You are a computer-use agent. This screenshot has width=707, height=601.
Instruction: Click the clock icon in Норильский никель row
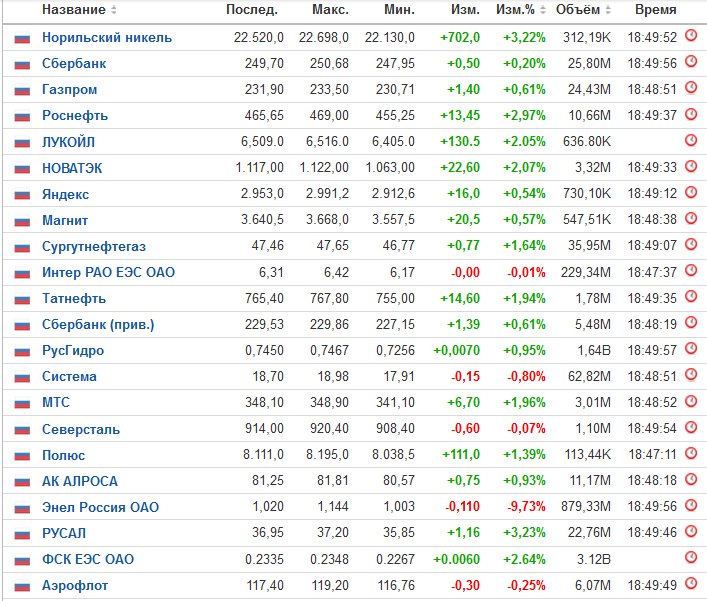tap(691, 35)
